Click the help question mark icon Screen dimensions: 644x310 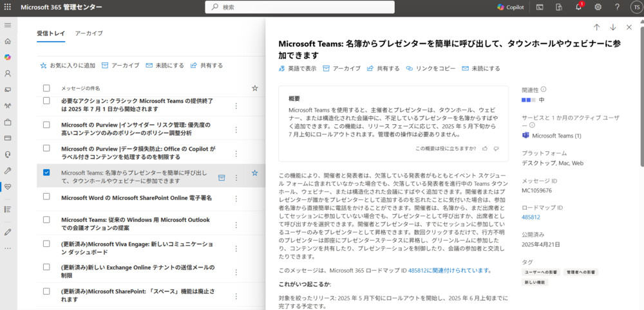[616, 7]
